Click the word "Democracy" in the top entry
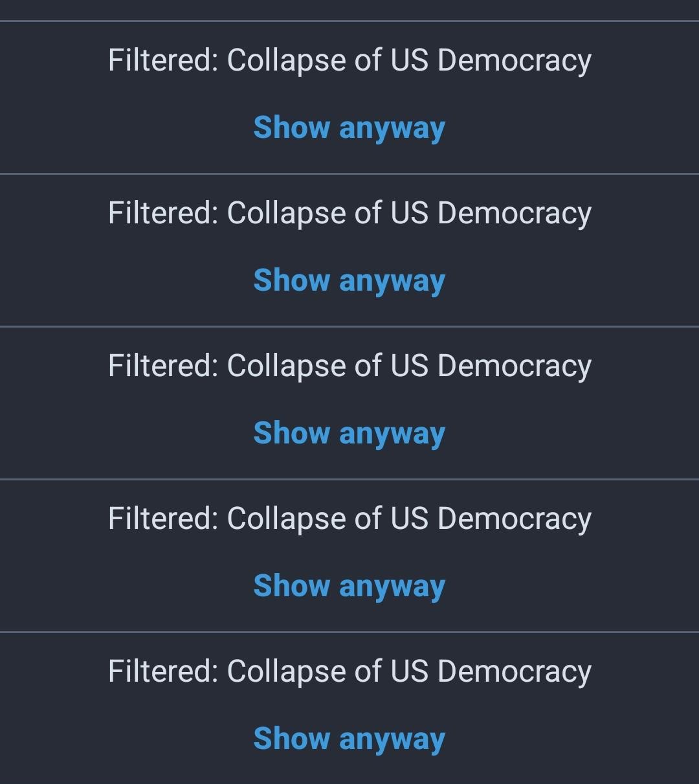This screenshot has width=699, height=784. point(514,61)
